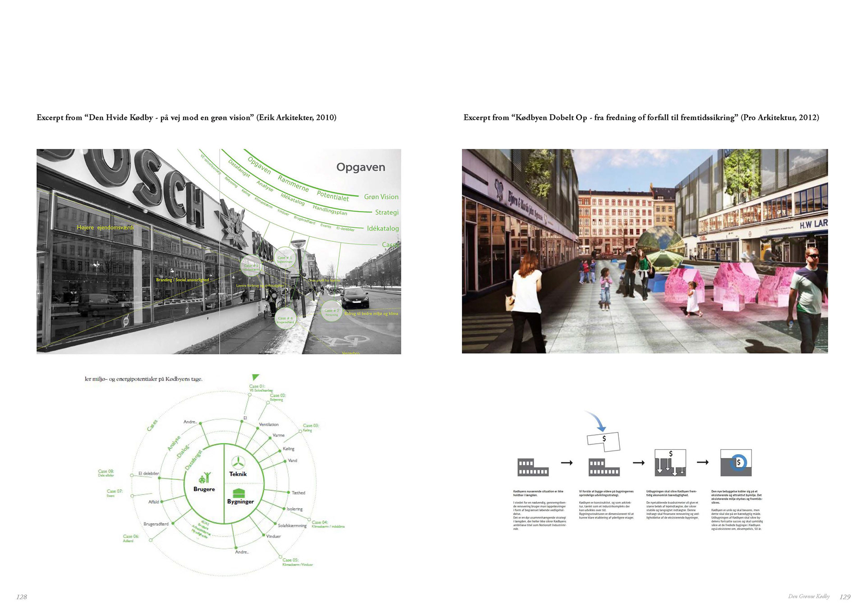Click the wind turbine icon above Teknik
This screenshot has height=616, width=866.
(x=238, y=463)
